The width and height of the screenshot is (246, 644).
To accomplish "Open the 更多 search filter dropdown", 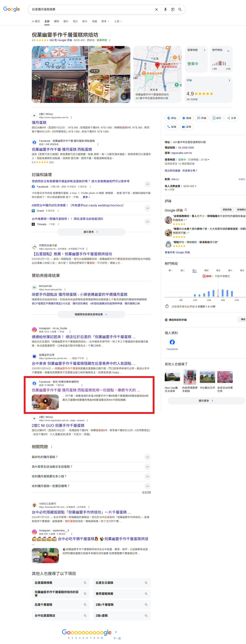I will tap(105, 21).
